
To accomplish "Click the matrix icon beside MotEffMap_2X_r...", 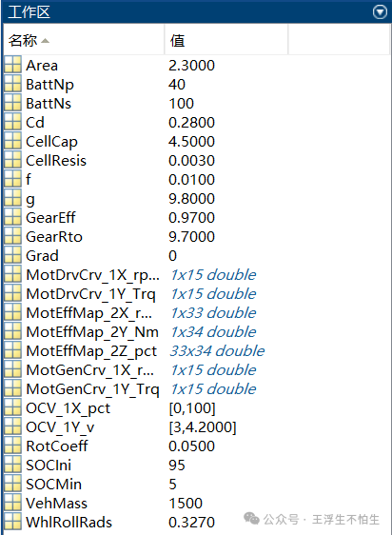I will pyautogui.click(x=13, y=313).
